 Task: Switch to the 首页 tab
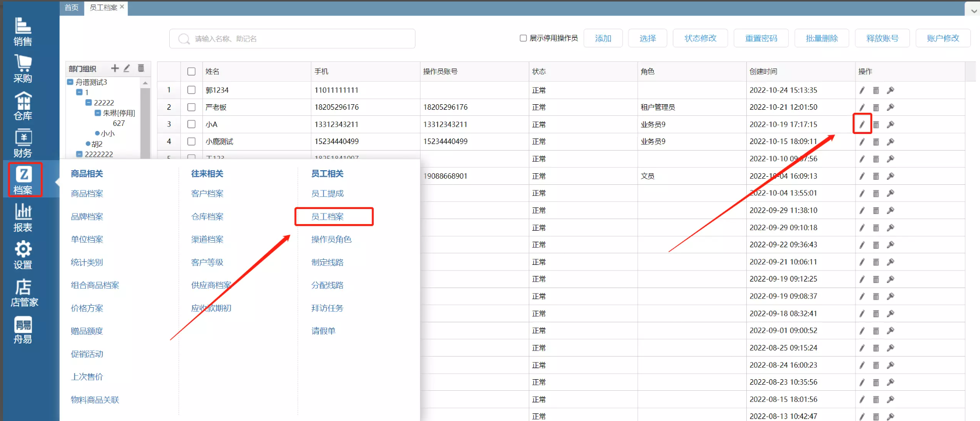point(72,8)
